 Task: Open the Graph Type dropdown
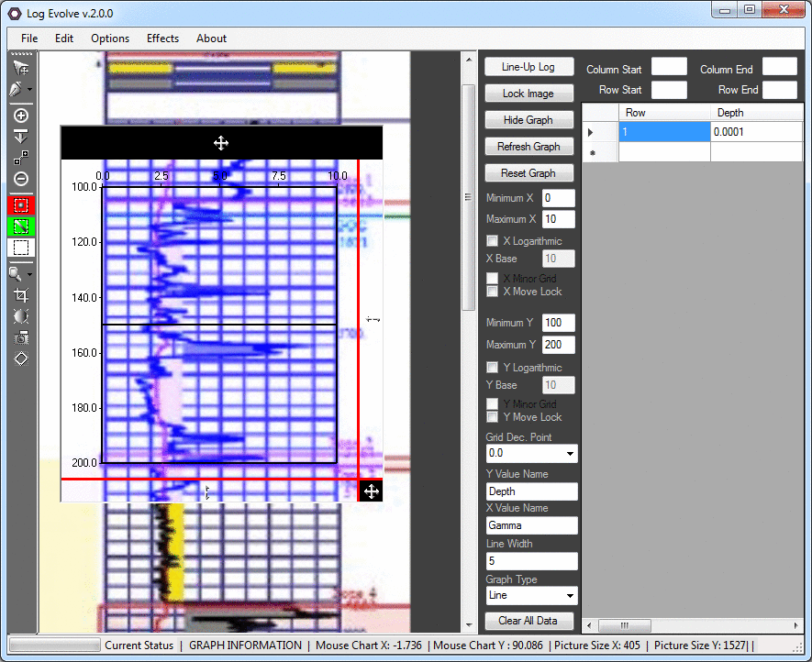[x=531, y=596]
